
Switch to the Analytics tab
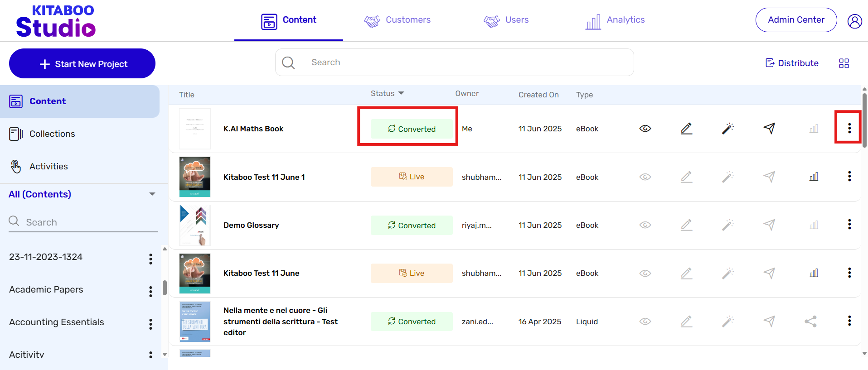(x=615, y=20)
